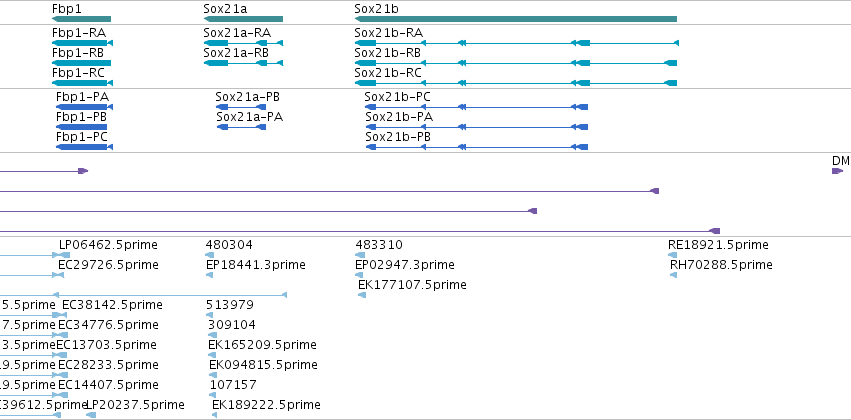Click the RH70288.5prime EST marker
This screenshot has height=420, width=851.
(x=674, y=275)
